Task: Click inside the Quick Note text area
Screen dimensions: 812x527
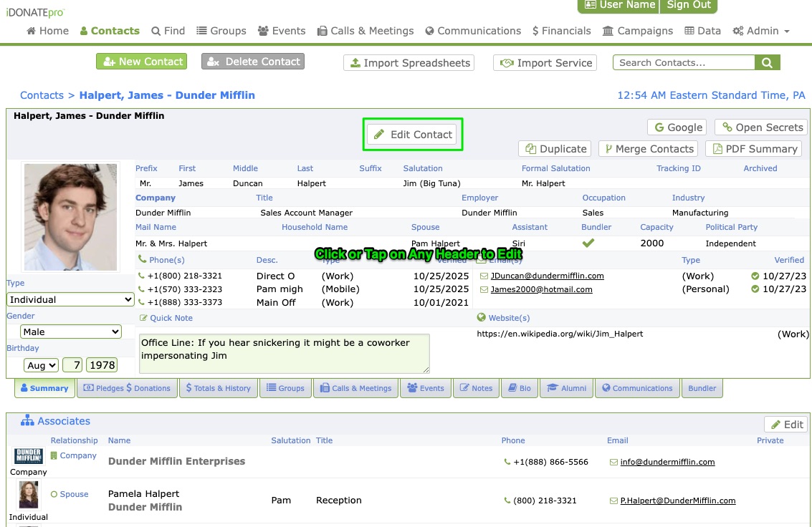Action: (x=285, y=353)
